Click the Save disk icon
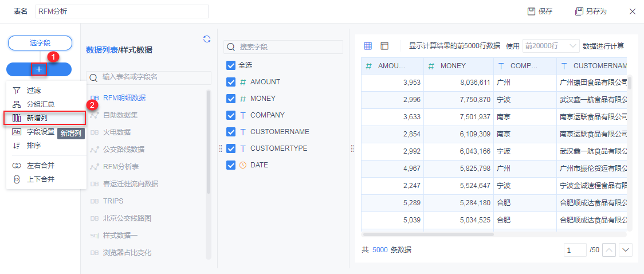 (531, 11)
